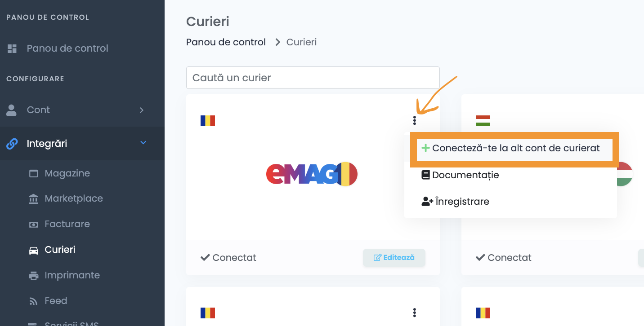The image size is (644, 326).
Task: Click the Feed RSS icon
Action: (34, 301)
